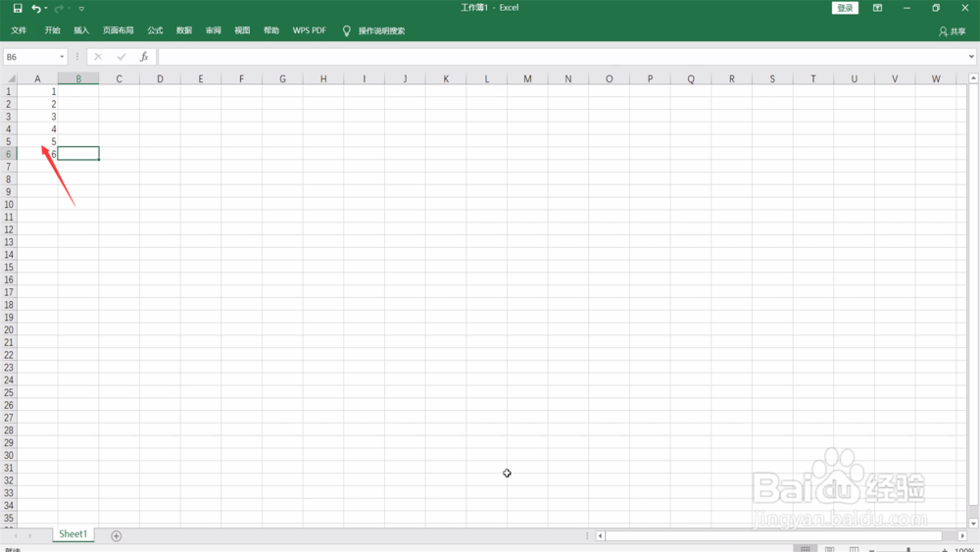Click the 共享 share button
Viewport: 980px width, 552px height.
952,31
